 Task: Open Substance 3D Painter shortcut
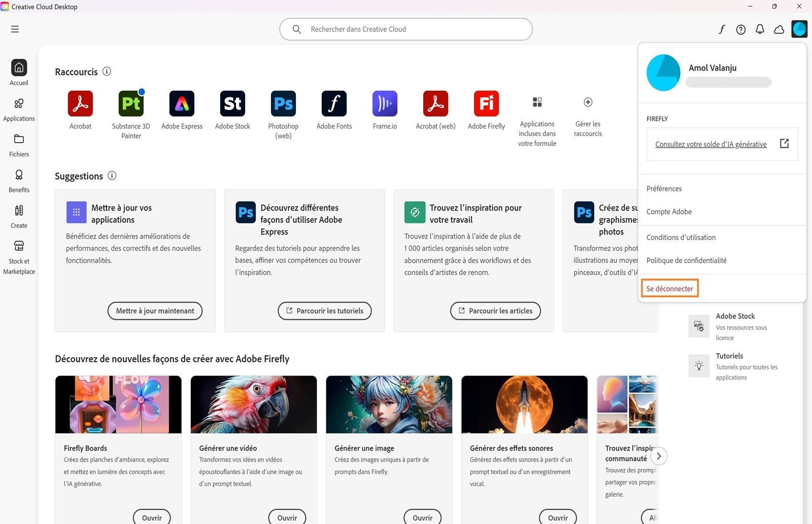(130, 104)
